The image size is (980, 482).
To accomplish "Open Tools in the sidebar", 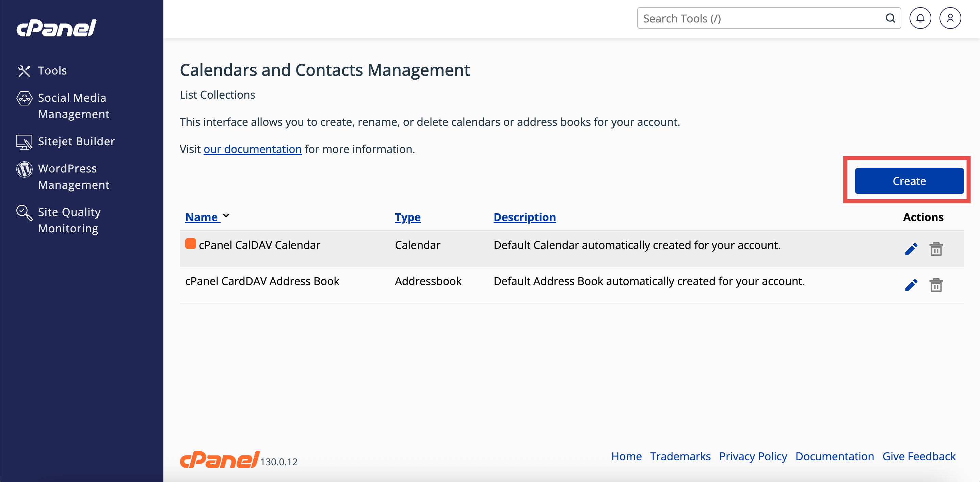I will click(52, 71).
